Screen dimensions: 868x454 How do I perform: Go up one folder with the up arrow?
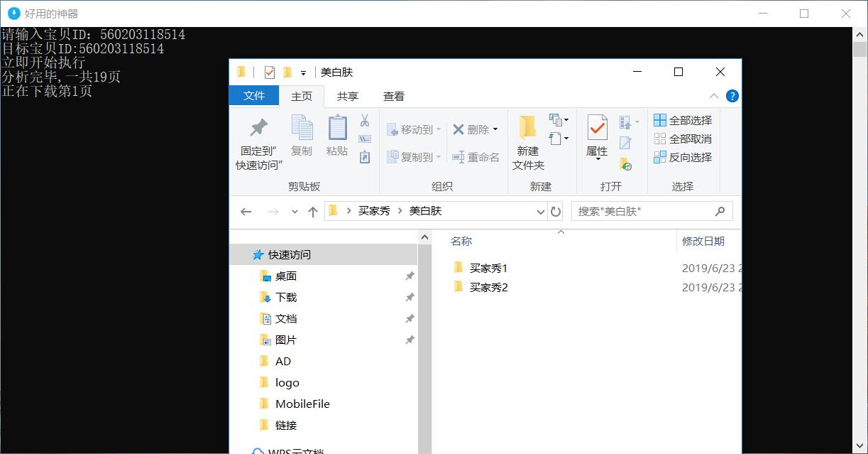tap(313, 212)
